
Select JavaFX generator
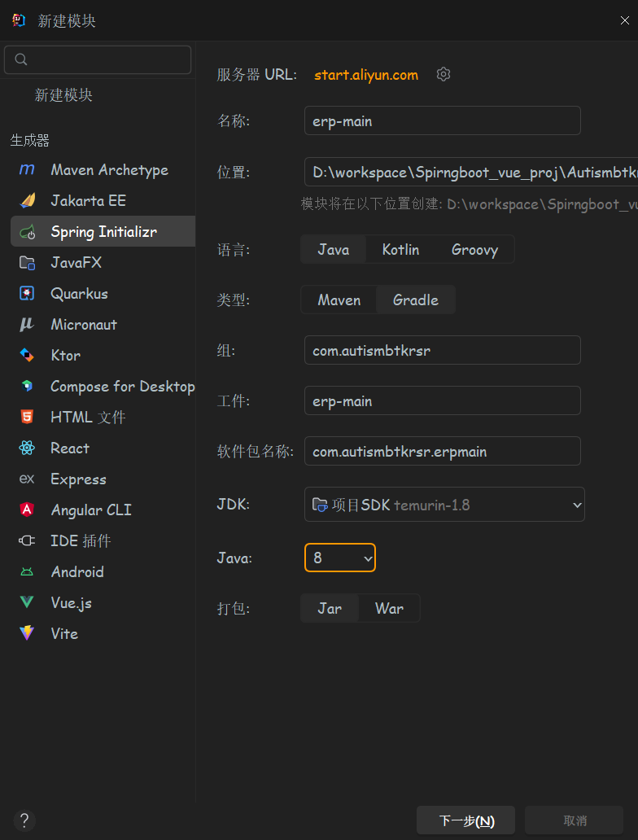pos(103,262)
